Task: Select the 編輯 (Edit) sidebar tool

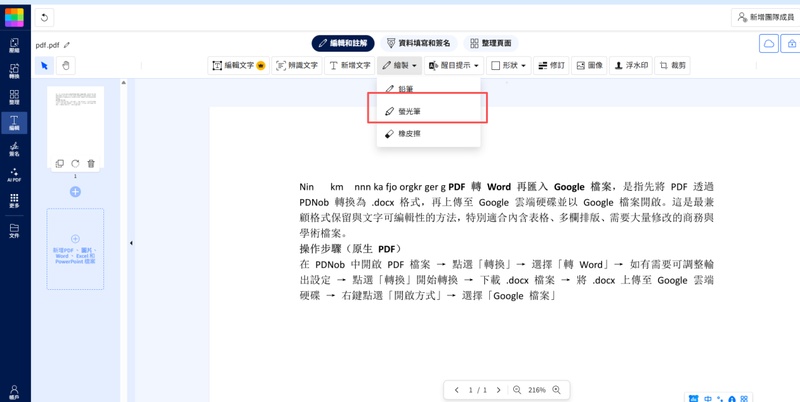Action: click(x=14, y=123)
